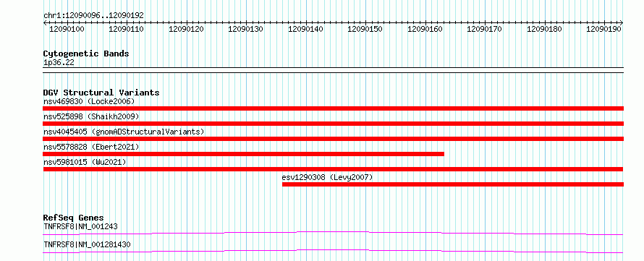Screen dimensions: 644x261
Task: Click the magenta line of TNFRSF8|NM_001281430
Action: (x=333, y=251)
